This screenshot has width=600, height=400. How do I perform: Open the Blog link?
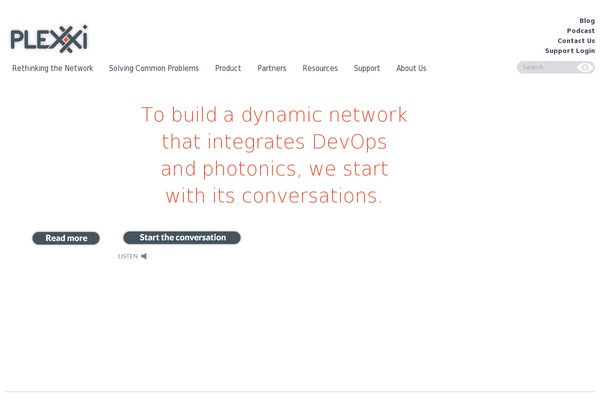586,20
